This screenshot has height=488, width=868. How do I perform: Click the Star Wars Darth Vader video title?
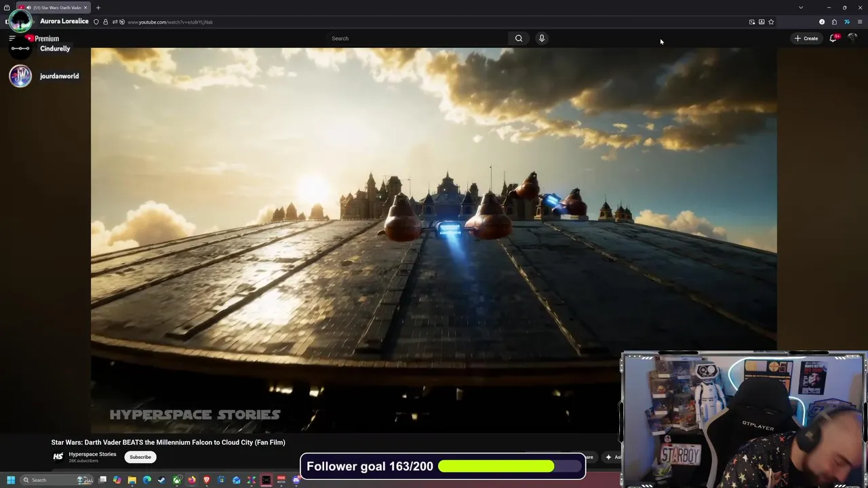pos(168,443)
